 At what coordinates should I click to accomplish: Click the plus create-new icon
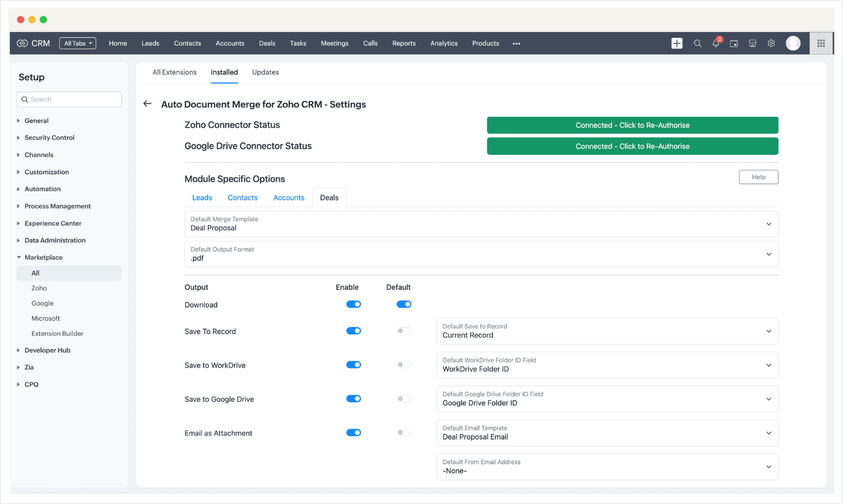(677, 43)
